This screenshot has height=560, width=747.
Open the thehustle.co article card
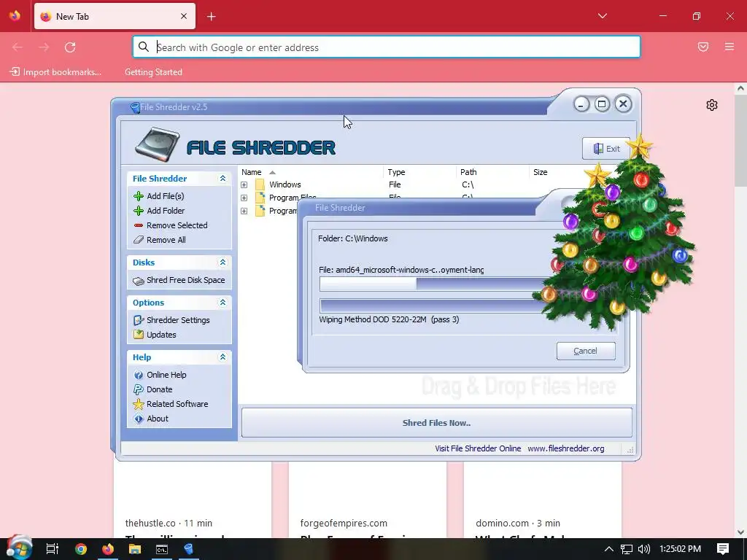[193, 500]
